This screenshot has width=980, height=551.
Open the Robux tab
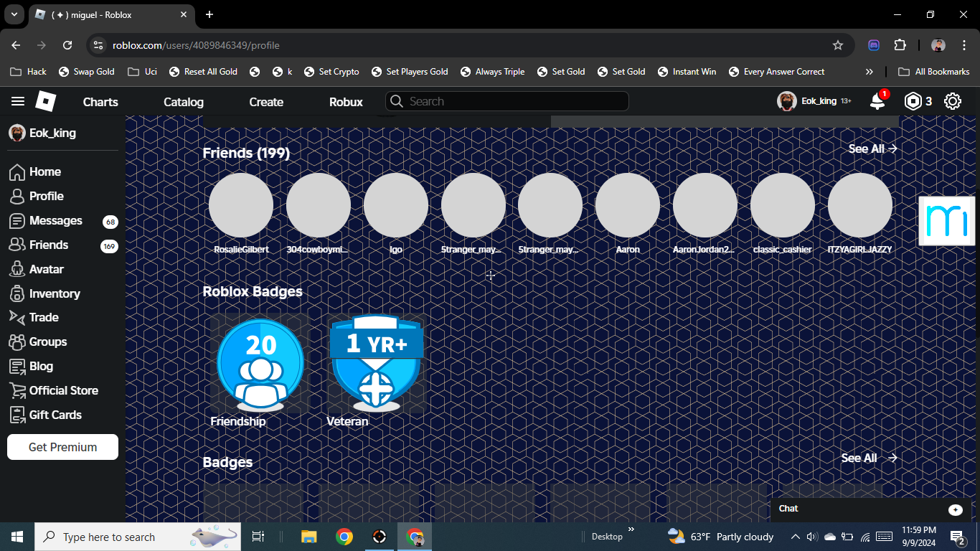(346, 102)
